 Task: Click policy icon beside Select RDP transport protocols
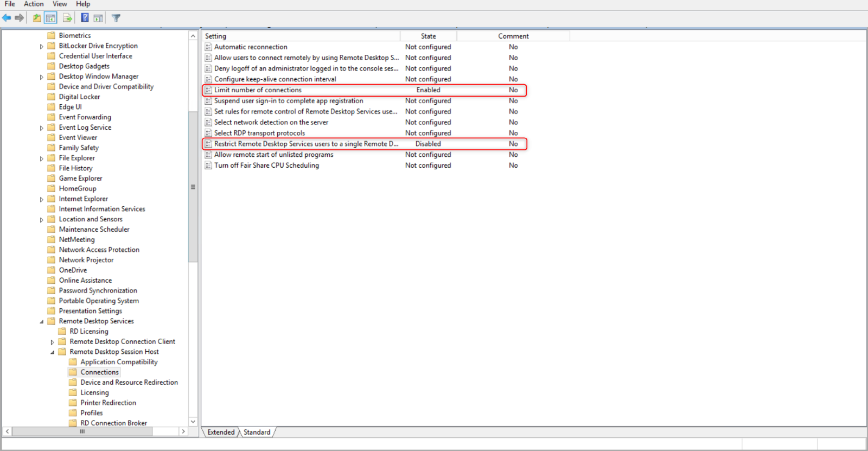pyautogui.click(x=208, y=133)
